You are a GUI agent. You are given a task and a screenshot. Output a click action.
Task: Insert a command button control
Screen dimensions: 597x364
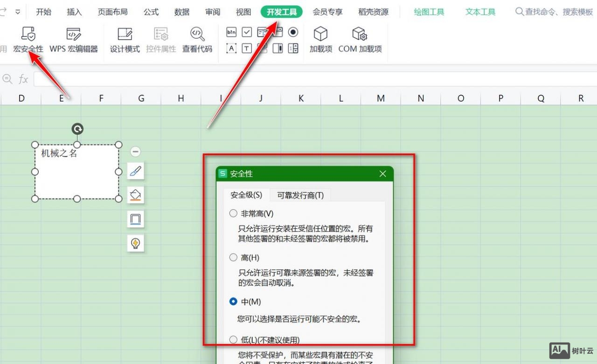231,32
